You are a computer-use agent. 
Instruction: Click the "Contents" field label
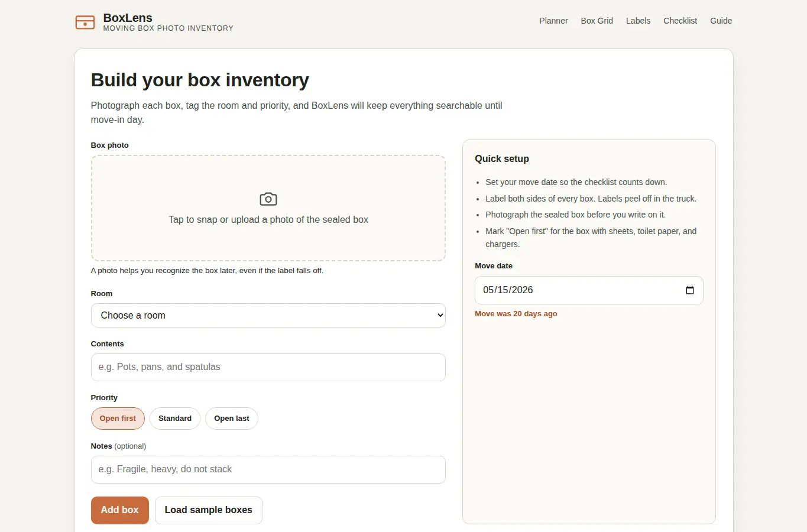(x=108, y=344)
